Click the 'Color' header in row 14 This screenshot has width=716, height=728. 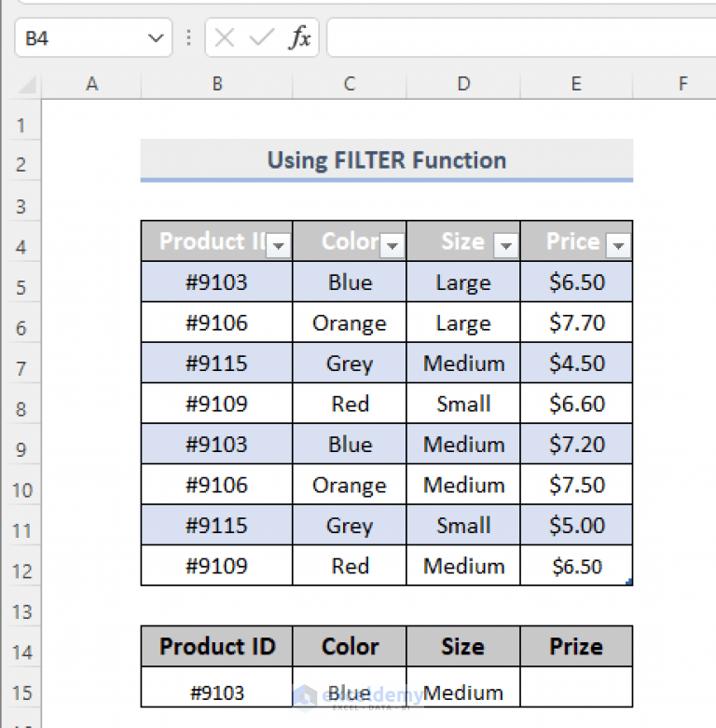(x=350, y=646)
